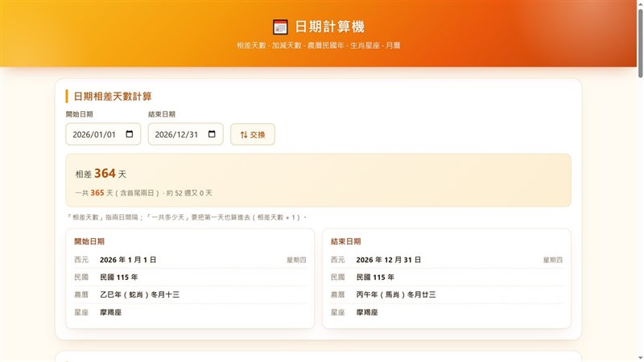Select the 364 days difference value
Image resolution: width=644 pixels, height=362 pixels.
coord(105,173)
